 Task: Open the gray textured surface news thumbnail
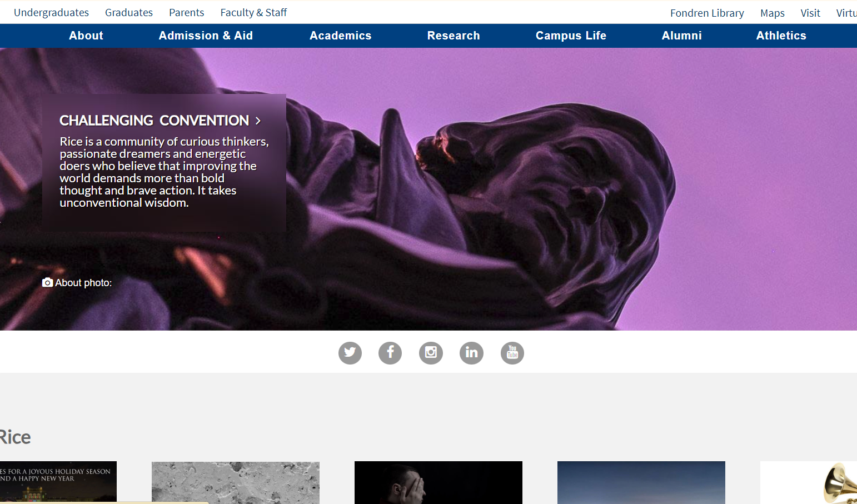point(236,482)
